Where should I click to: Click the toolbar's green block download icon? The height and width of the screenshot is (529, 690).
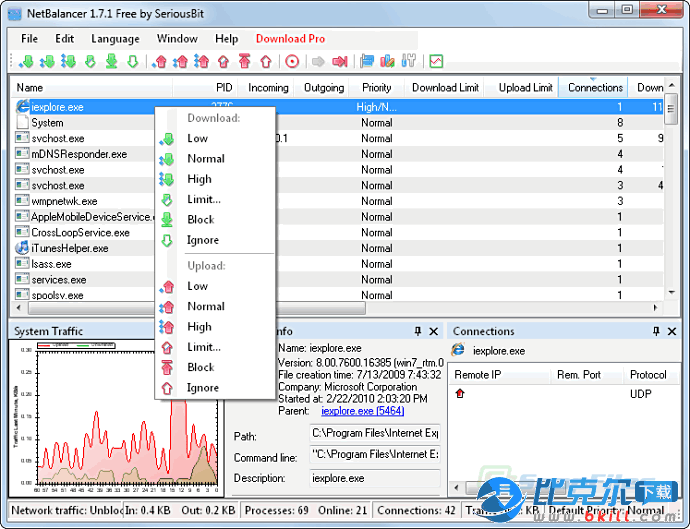(x=111, y=62)
